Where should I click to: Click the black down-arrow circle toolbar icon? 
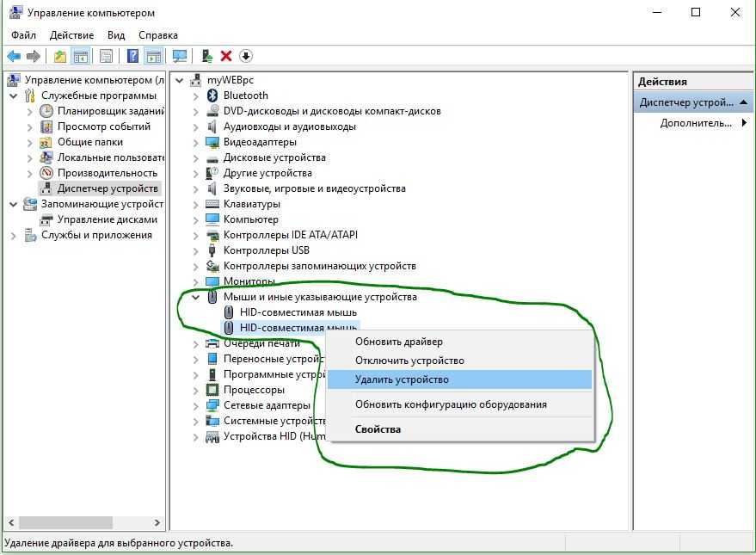click(246, 56)
